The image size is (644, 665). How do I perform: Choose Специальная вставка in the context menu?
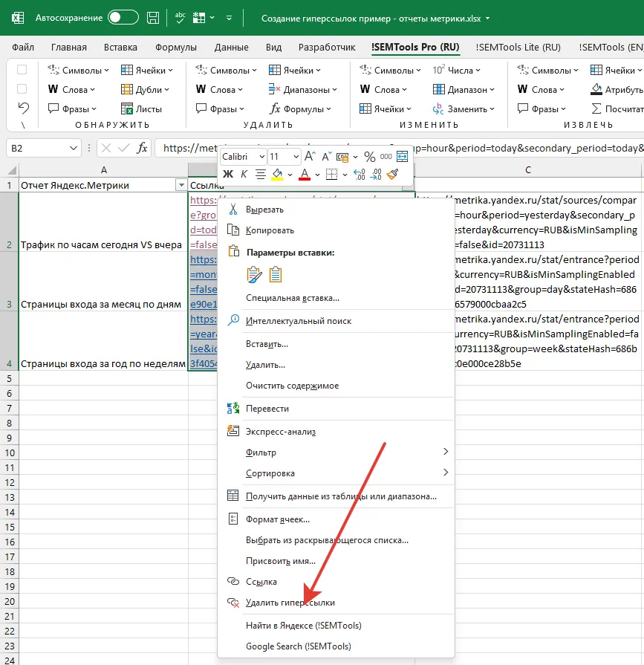click(336, 298)
